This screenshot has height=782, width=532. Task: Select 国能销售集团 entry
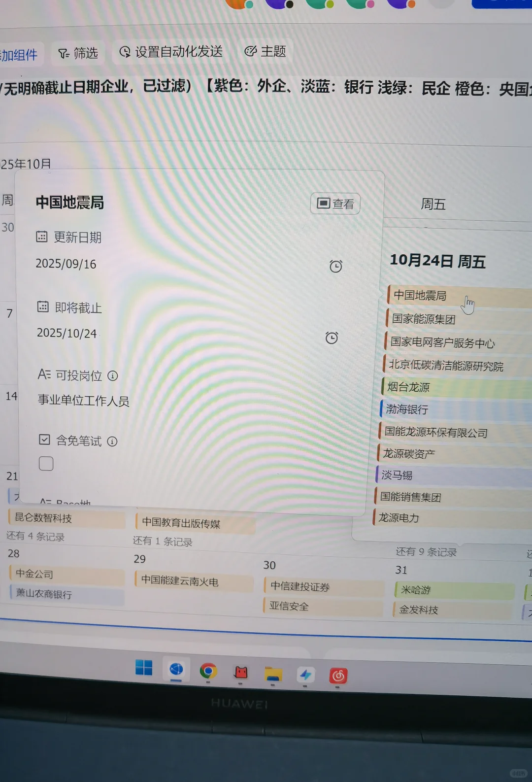pyautogui.click(x=452, y=497)
